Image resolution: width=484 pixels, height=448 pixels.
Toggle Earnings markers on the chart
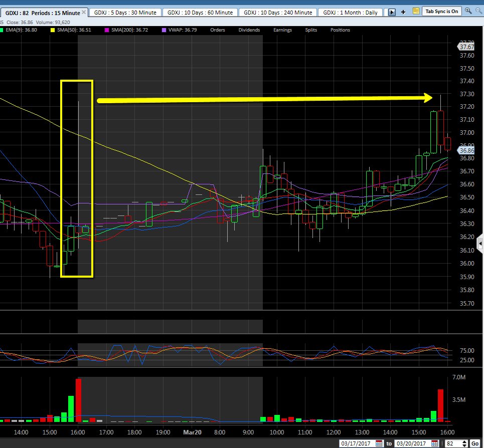point(282,30)
